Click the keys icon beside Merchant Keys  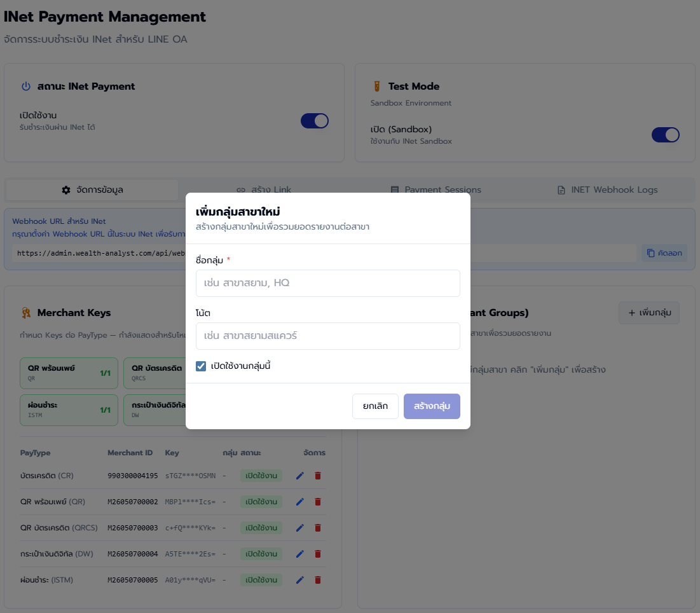[x=26, y=312]
